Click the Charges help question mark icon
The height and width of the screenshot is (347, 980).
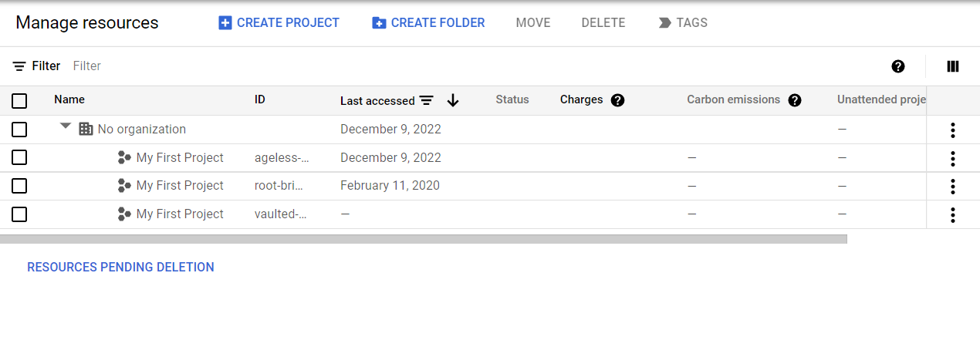tap(617, 100)
